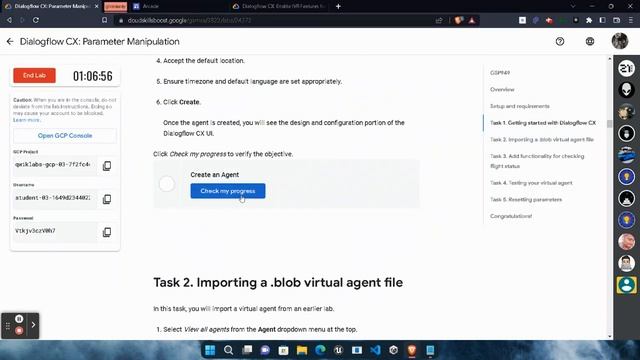Copy the GCP Project ID
This screenshot has height=360, width=640.
tap(107, 166)
